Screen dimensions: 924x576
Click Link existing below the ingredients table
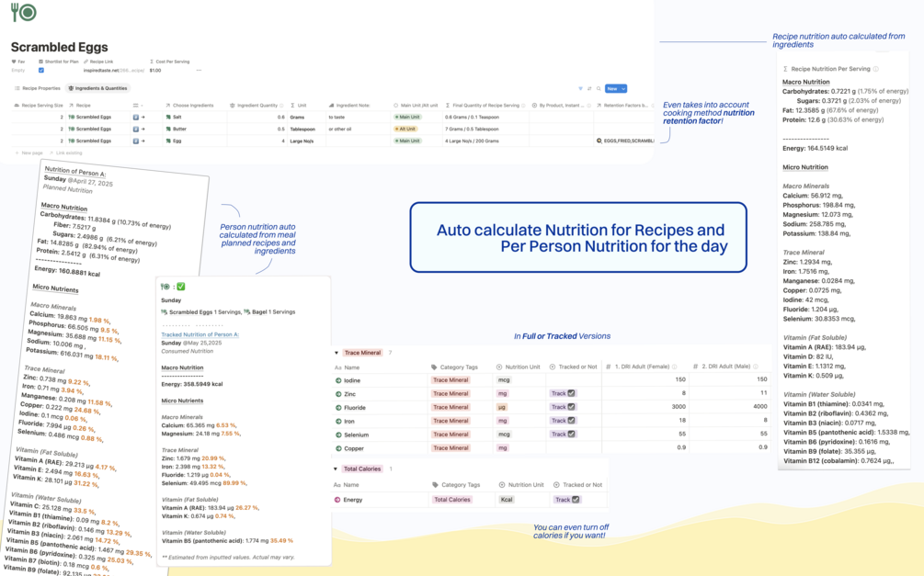[65, 153]
